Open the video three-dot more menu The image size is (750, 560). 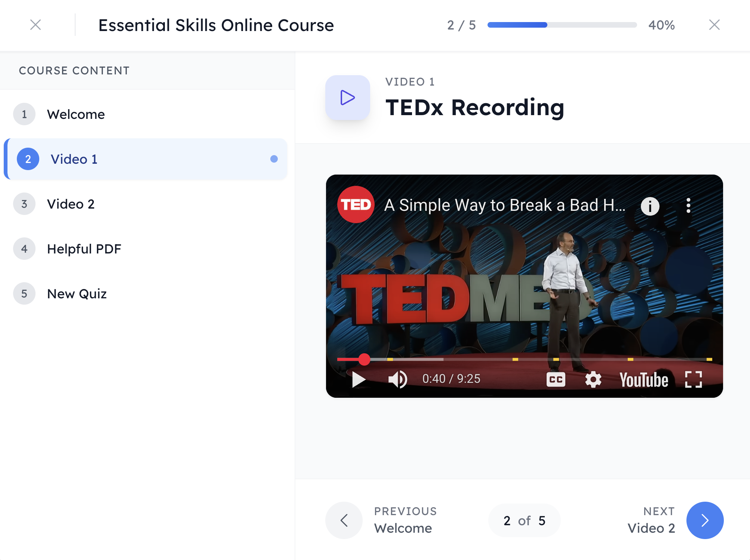coord(688,206)
